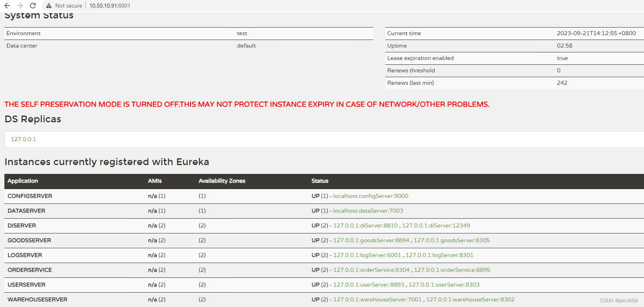Open 127.0.0.1:warehouseServer:7001 instance link
644x307 pixels.
click(377, 299)
